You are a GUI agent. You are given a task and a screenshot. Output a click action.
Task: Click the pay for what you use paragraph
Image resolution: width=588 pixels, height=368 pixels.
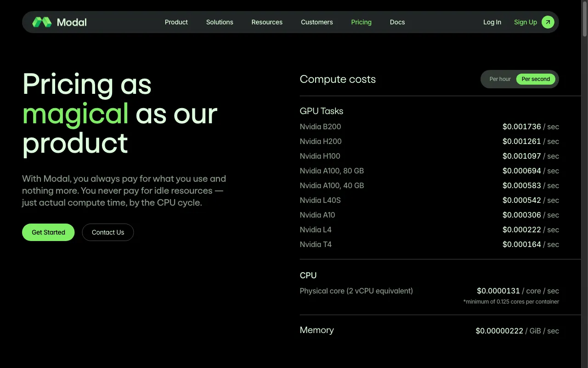coord(124,190)
